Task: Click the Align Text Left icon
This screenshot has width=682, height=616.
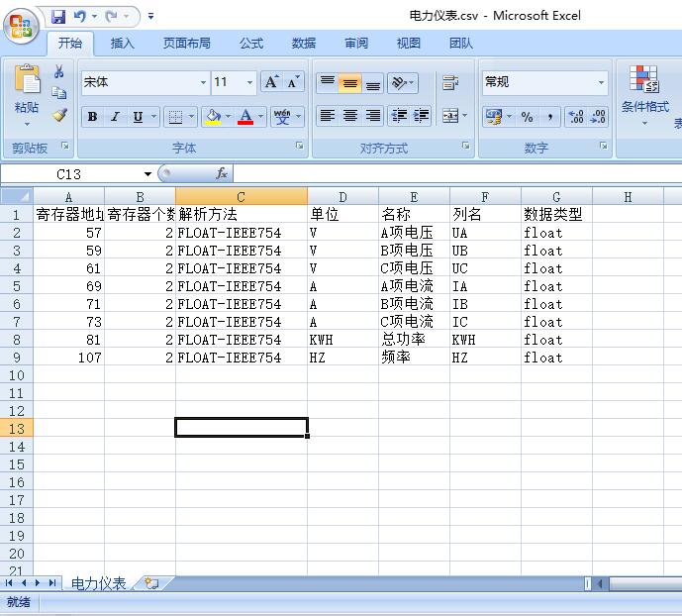Action: [x=327, y=116]
